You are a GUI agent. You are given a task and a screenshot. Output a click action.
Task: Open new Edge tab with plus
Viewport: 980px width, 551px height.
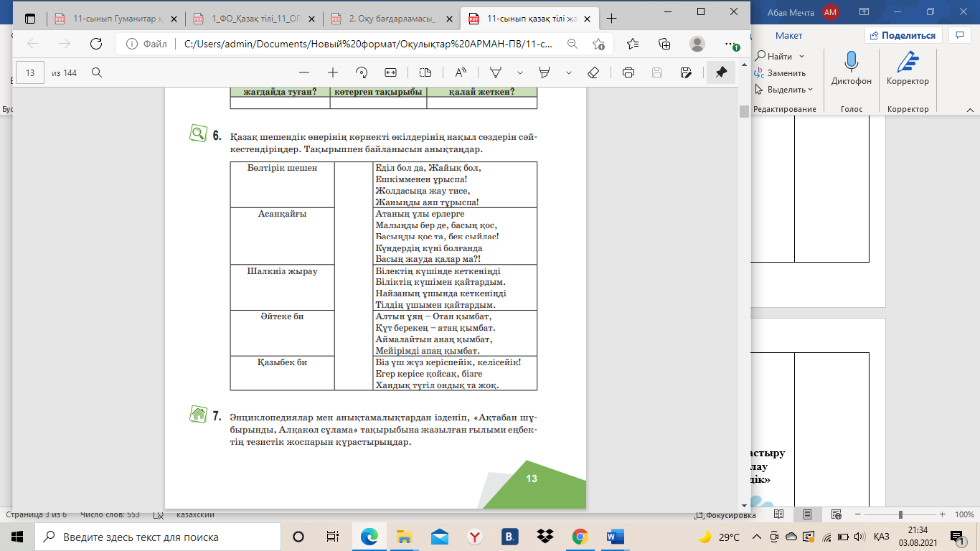coord(612,18)
